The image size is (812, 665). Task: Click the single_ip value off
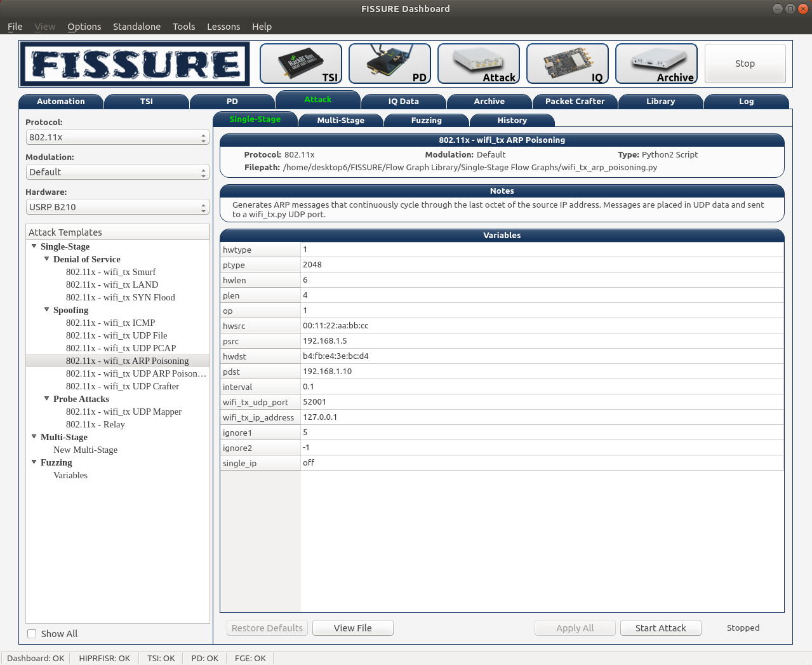pos(542,463)
